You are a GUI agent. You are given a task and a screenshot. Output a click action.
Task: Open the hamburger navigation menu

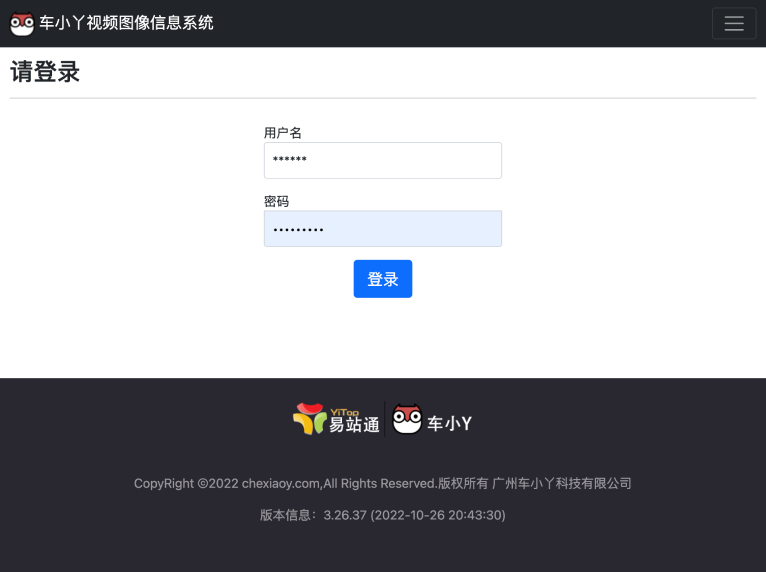[x=734, y=23]
